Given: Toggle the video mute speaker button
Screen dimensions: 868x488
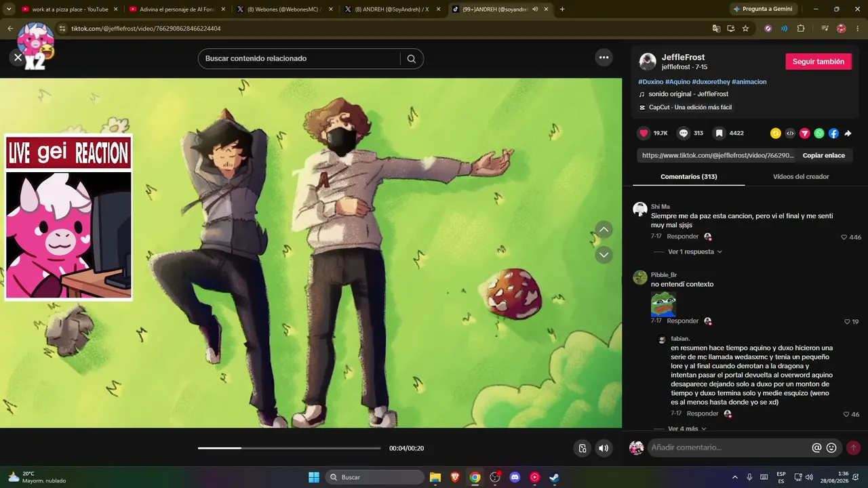Looking at the screenshot, I should click(x=603, y=448).
